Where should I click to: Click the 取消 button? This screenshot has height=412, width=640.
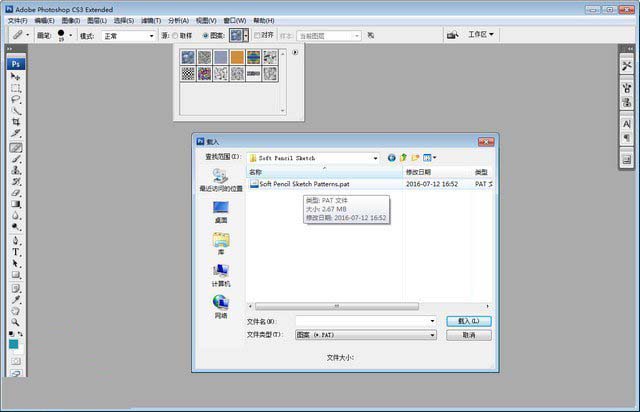click(x=469, y=335)
